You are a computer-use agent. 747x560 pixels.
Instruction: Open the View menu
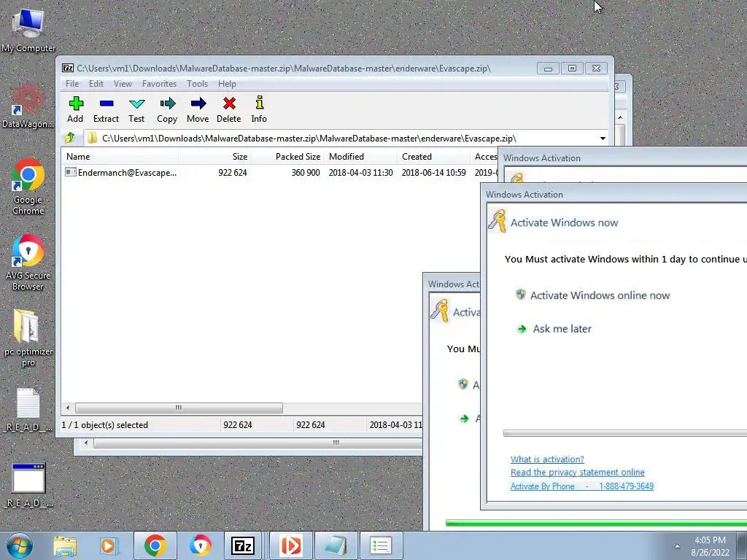(123, 84)
